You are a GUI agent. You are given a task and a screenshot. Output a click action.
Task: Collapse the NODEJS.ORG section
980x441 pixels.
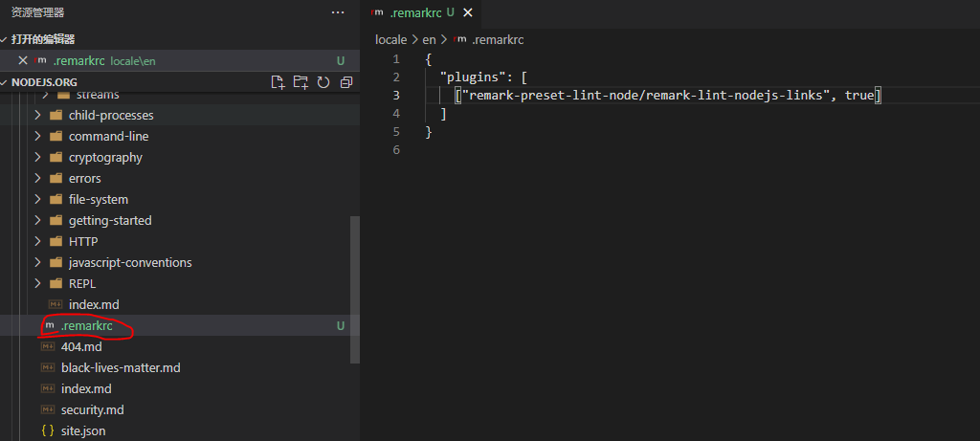tap(4, 82)
